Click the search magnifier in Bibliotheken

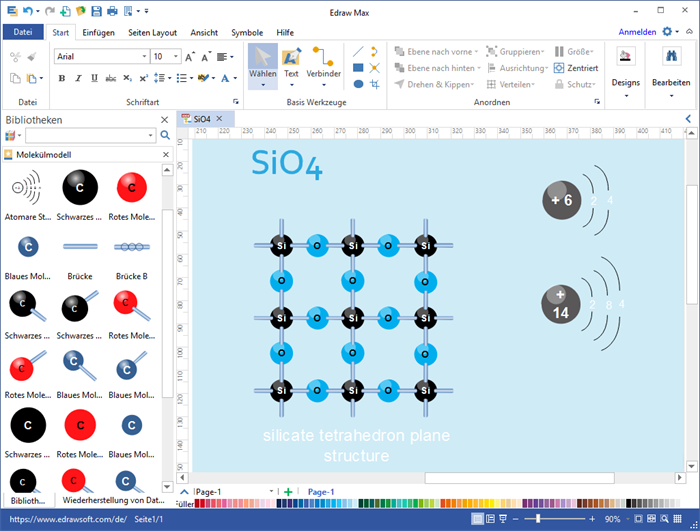165,135
